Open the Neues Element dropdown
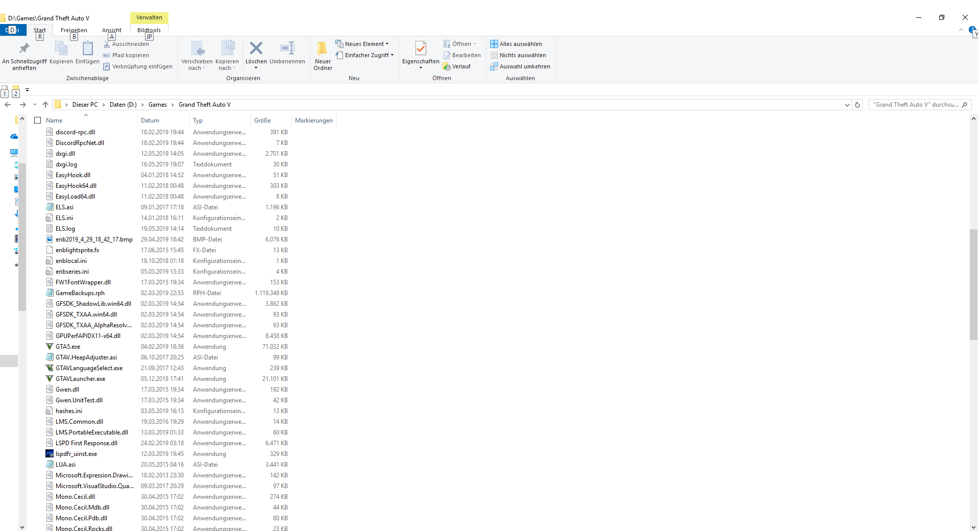980x531 pixels. point(387,44)
